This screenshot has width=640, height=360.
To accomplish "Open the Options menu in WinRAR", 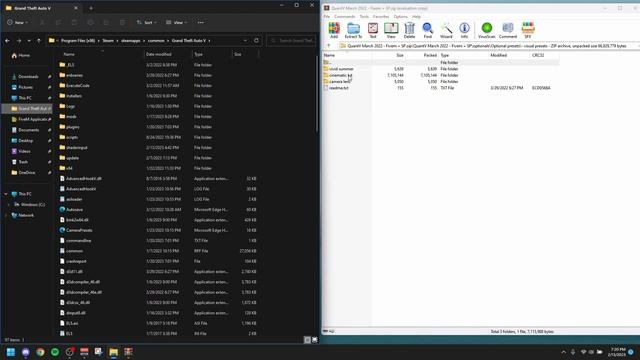I will [400, 17].
